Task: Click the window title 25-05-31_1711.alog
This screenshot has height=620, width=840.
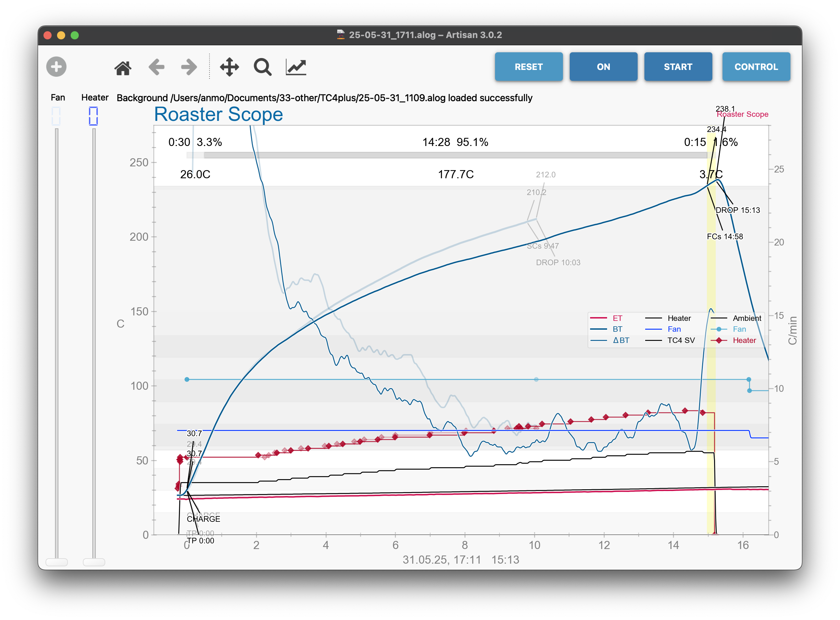Action: coord(425,35)
